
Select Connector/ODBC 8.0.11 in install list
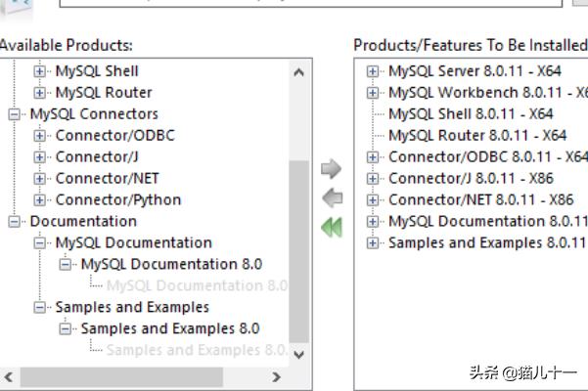[x=488, y=157]
